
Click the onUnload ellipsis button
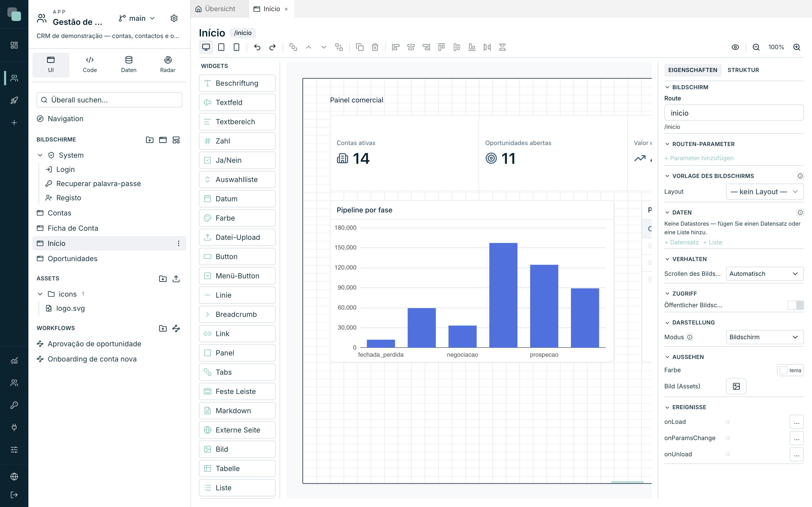[x=797, y=454]
